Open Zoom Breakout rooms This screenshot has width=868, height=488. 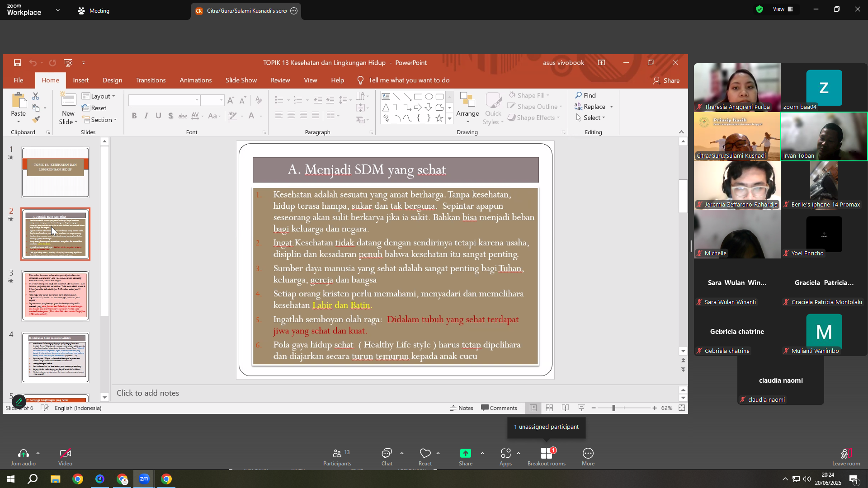547,457
